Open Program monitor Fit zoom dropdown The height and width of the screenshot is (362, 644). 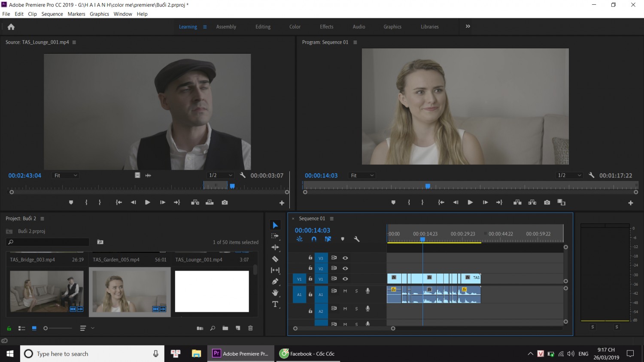pos(362,175)
